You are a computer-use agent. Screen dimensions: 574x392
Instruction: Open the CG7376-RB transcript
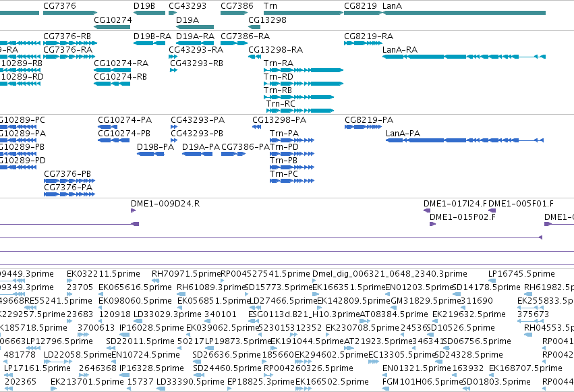(67, 36)
